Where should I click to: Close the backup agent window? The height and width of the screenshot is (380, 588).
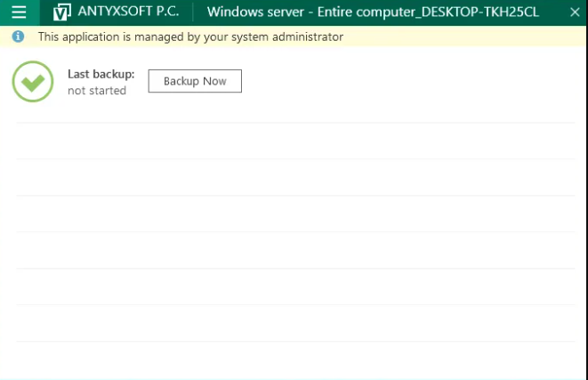coord(574,12)
